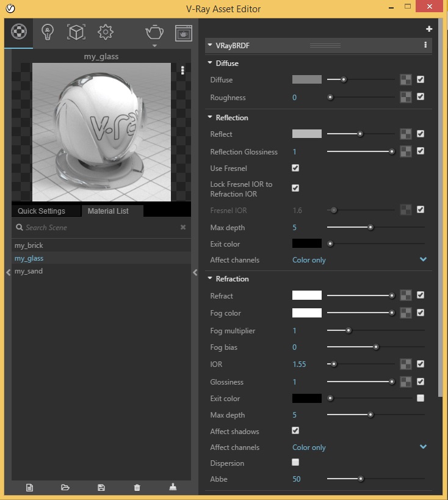Select the my_brick material

[x=101, y=245]
